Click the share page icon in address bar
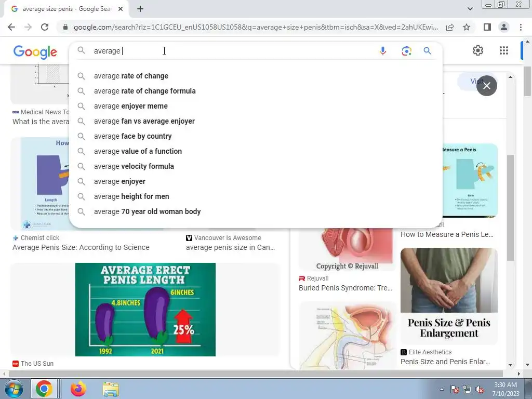 [x=450, y=27]
